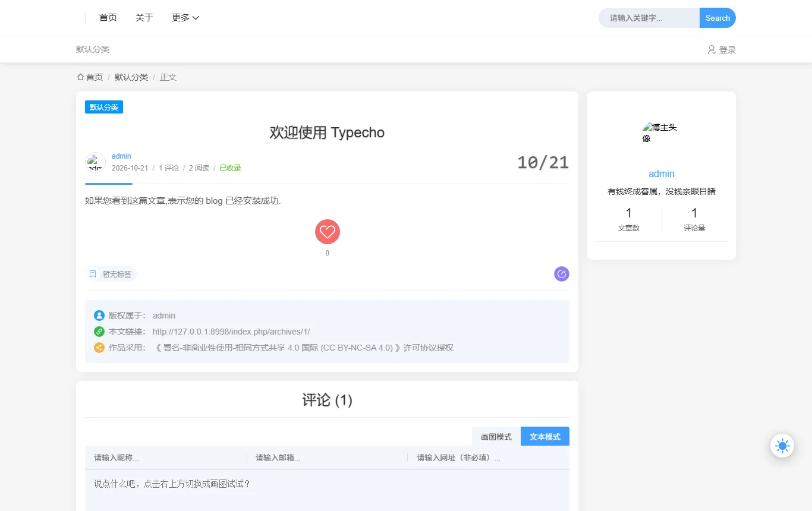Click 首页 in the breadcrumb

95,77
